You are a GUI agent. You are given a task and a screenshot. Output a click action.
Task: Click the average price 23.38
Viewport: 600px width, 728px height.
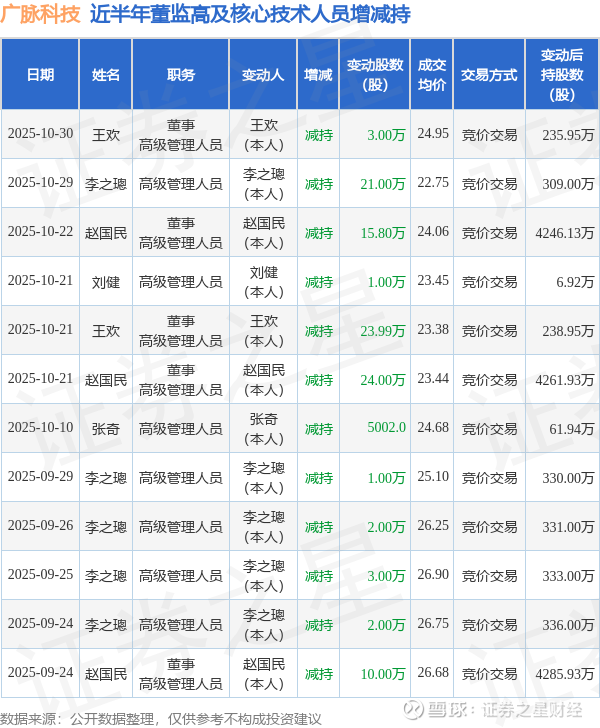(x=433, y=330)
